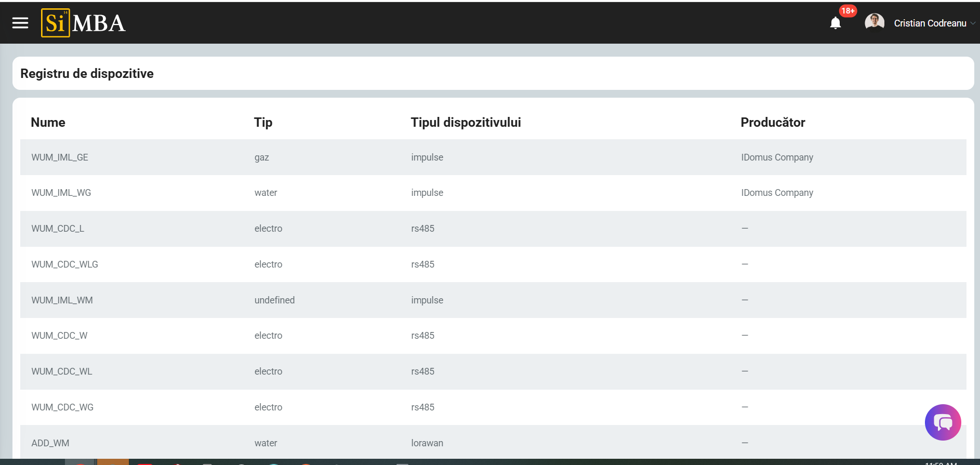Click the user avatar picture

(x=874, y=23)
